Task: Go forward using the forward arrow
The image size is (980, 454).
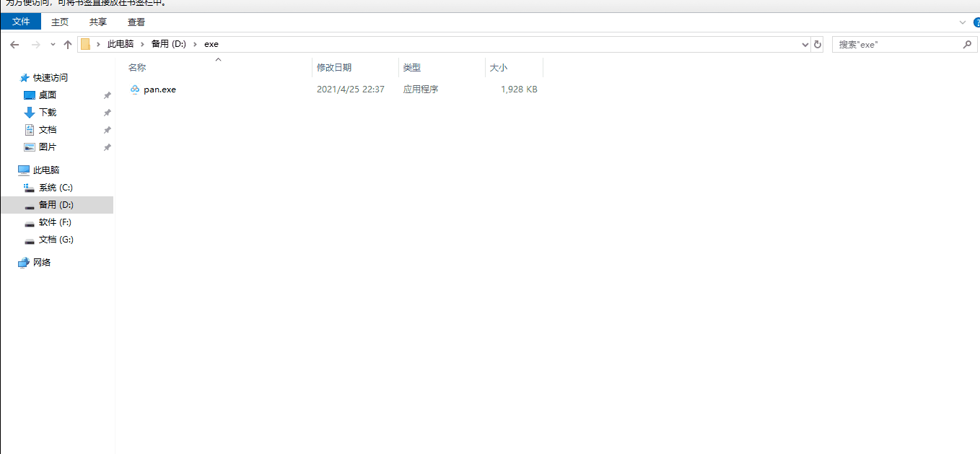Action: coord(36,45)
